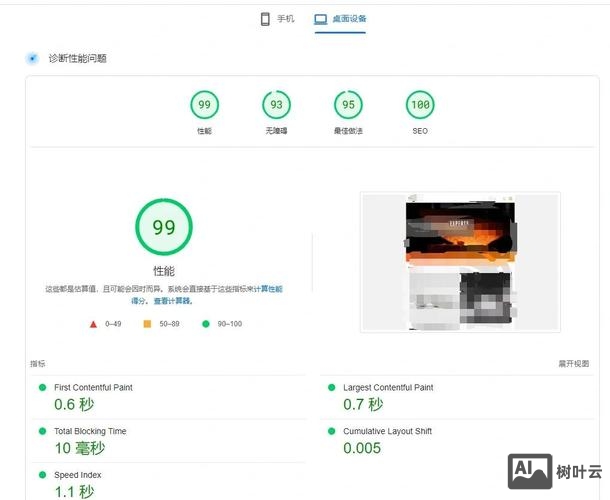Open the small 99 性能 score gauge
The image size is (610, 500).
[x=204, y=105]
